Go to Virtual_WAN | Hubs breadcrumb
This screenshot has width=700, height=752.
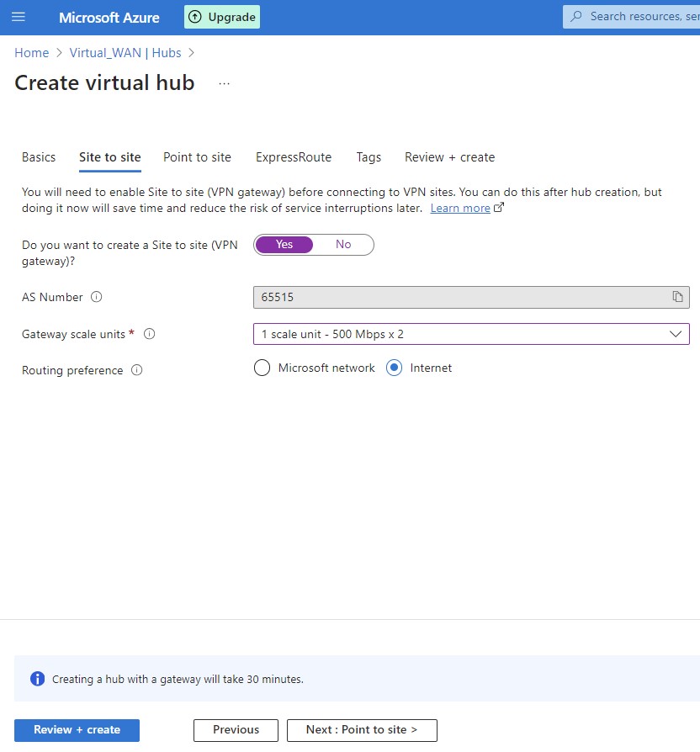(x=125, y=53)
